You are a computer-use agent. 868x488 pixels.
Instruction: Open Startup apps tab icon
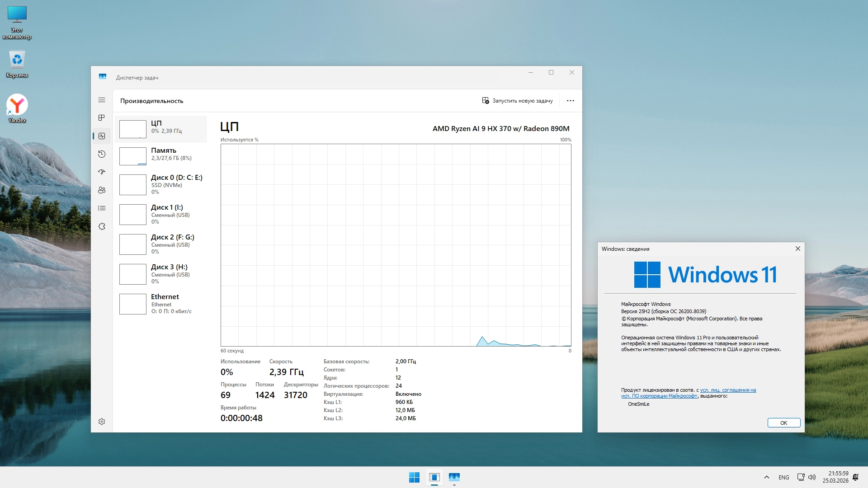(x=102, y=172)
